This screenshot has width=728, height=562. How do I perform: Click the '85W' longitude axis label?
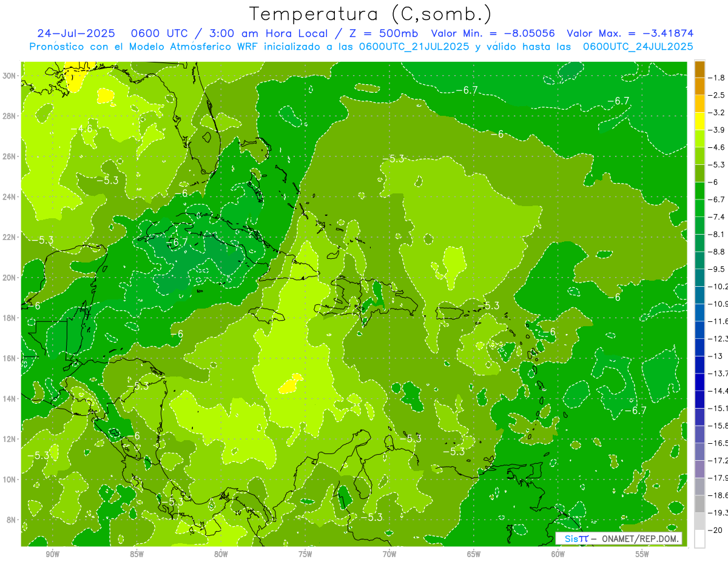137,555
